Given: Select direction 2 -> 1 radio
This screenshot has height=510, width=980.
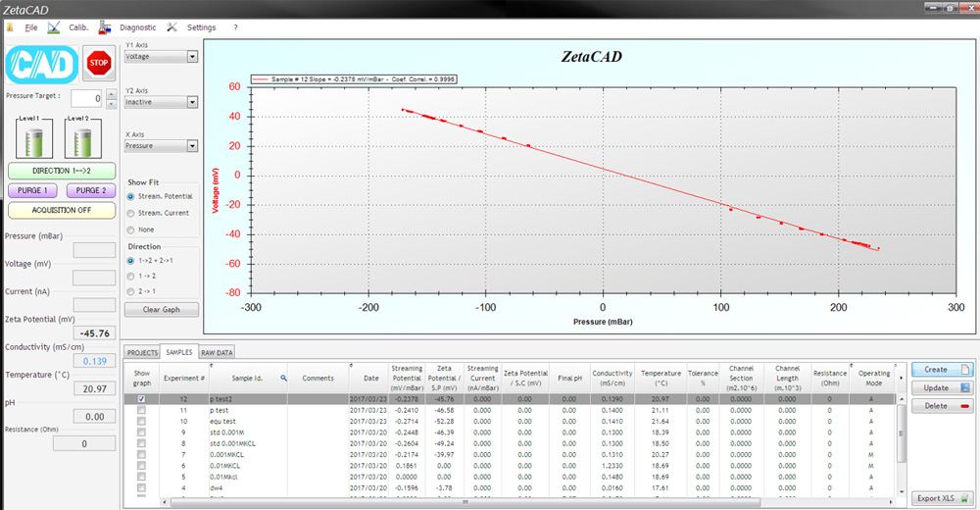Looking at the screenshot, I should [x=130, y=291].
